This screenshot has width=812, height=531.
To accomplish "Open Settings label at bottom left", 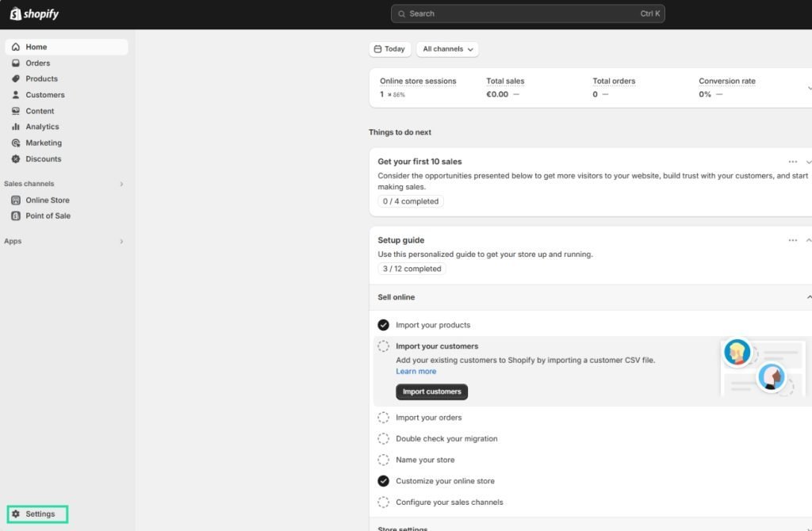I will pos(40,514).
